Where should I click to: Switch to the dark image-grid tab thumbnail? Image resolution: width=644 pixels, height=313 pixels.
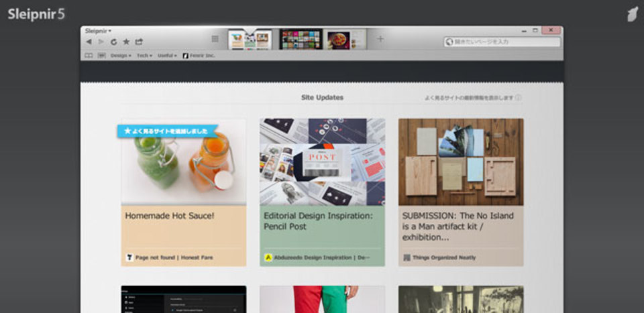(x=301, y=40)
